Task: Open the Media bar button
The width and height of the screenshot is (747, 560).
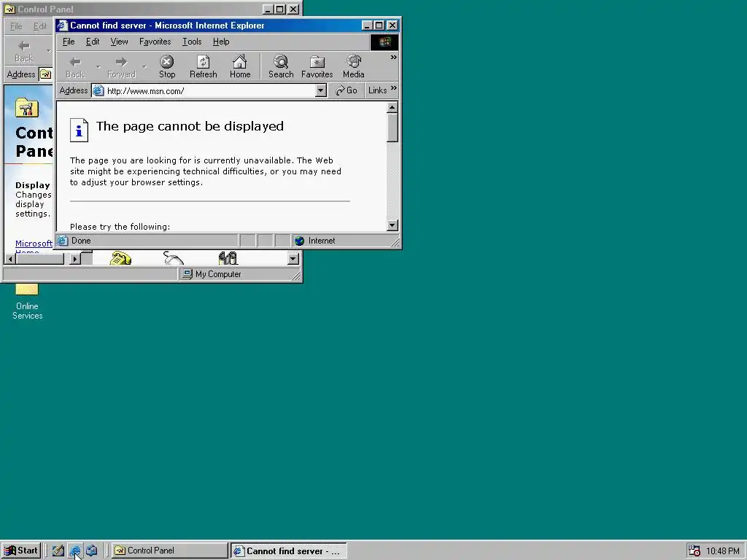Action: click(x=354, y=66)
